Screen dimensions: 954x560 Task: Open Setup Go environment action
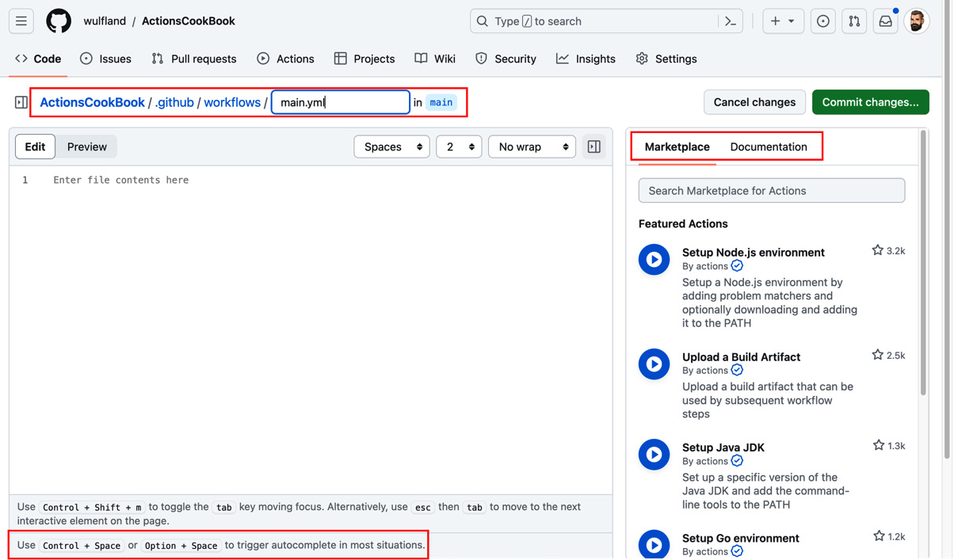(x=741, y=538)
